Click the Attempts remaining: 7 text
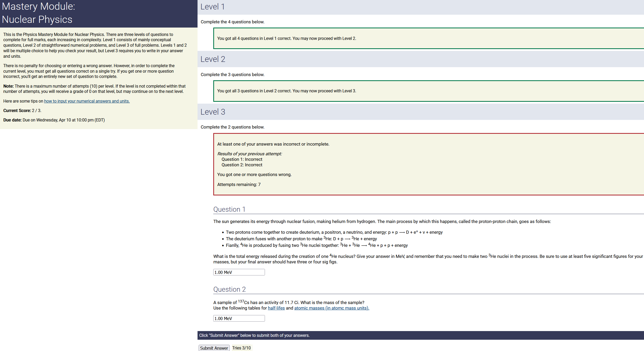 (x=239, y=184)
